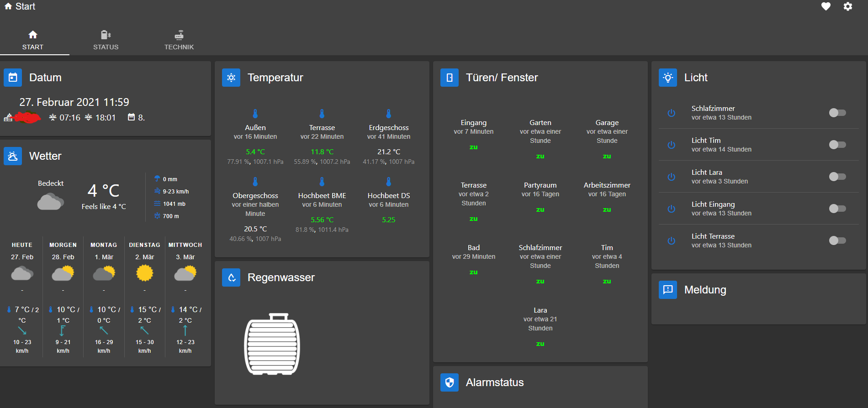
Task: Click the Hochbeet BME thermometer icon
Action: pyautogui.click(x=322, y=182)
